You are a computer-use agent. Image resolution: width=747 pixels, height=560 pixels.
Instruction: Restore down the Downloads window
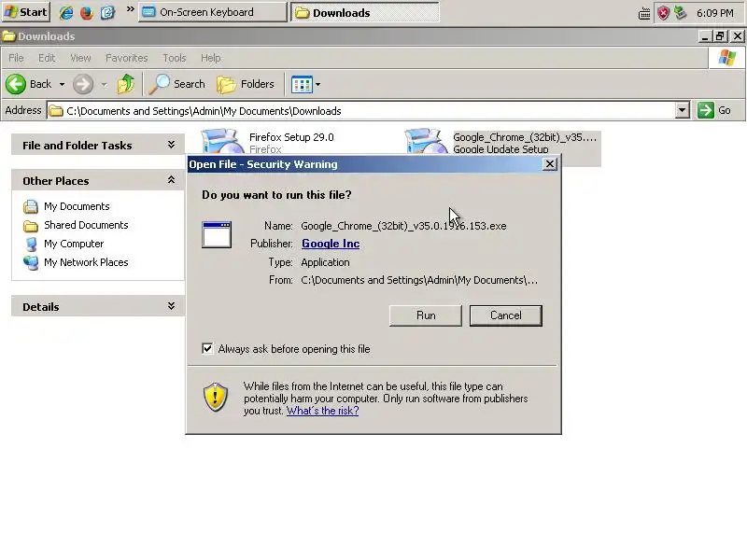tap(720, 36)
